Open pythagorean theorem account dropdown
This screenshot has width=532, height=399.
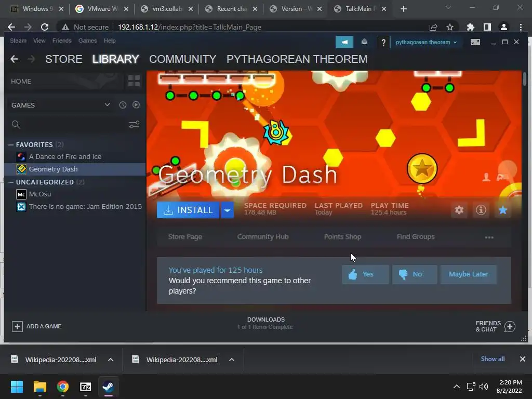426,43
